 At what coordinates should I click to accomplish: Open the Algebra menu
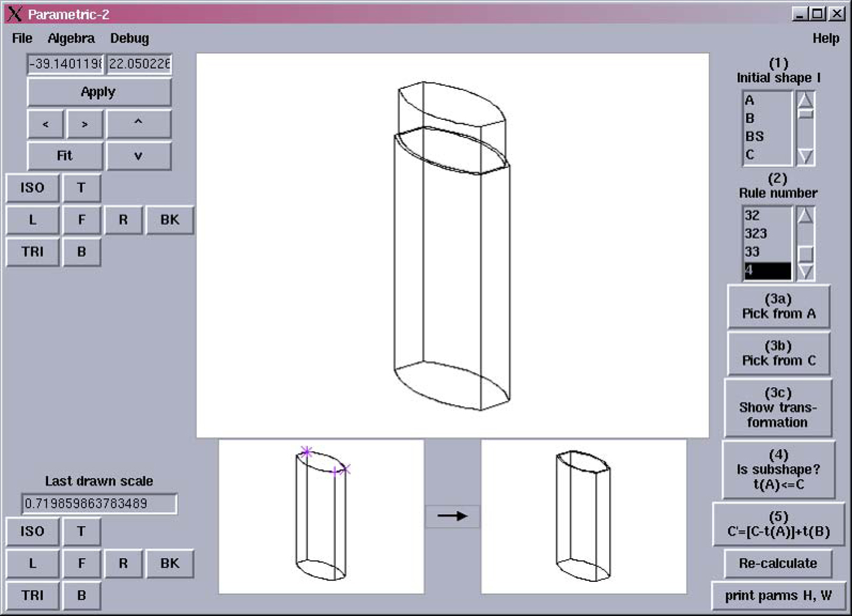71,38
